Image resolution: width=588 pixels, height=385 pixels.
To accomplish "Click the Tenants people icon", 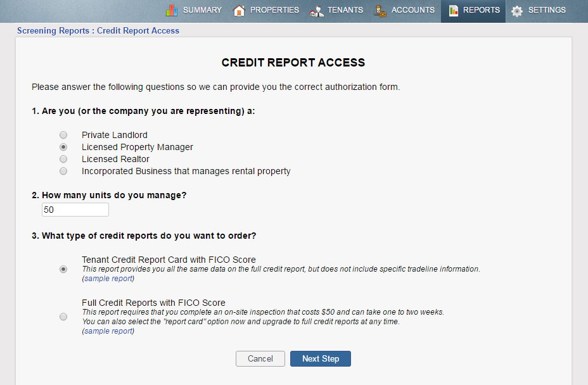I will pos(316,11).
